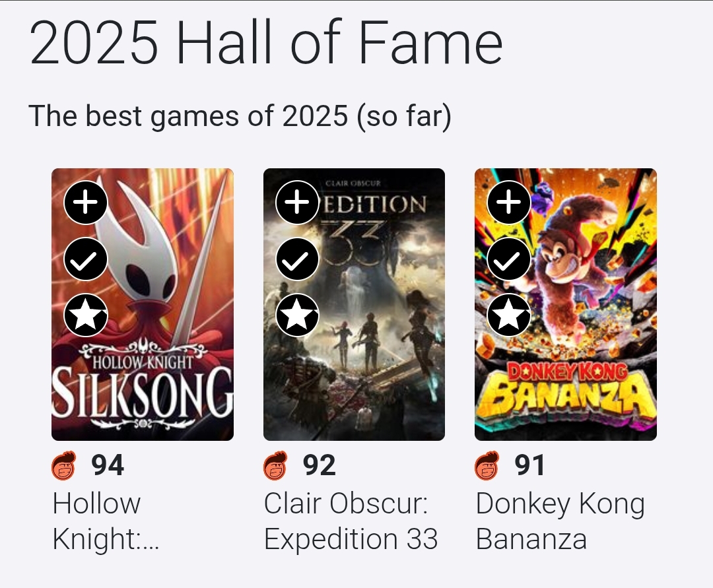Open the Clair Obscur Expedition 33 cover
The height and width of the screenshot is (588, 713).
coord(370,370)
